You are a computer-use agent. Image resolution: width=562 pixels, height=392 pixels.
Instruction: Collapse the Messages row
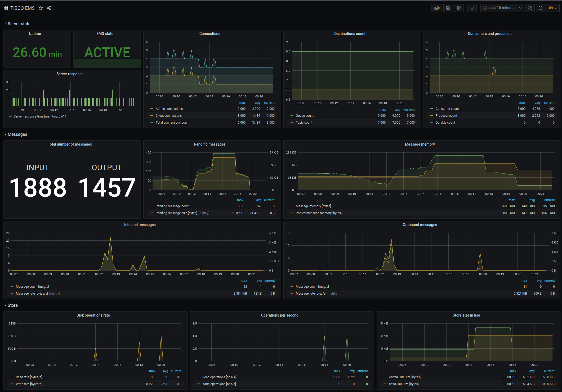(17, 134)
